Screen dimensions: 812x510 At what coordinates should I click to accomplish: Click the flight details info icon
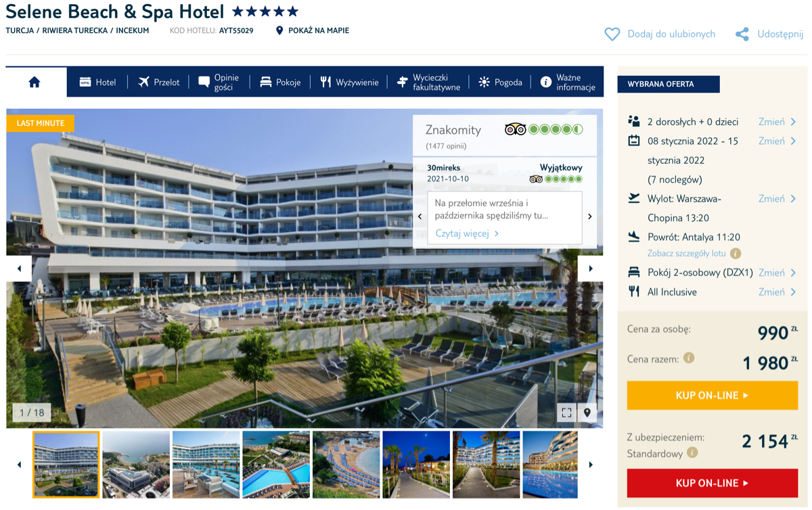pos(736,254)
